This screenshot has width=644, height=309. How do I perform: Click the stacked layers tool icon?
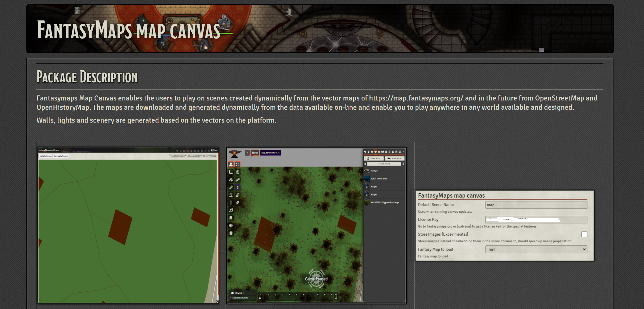tap(231, 233)
